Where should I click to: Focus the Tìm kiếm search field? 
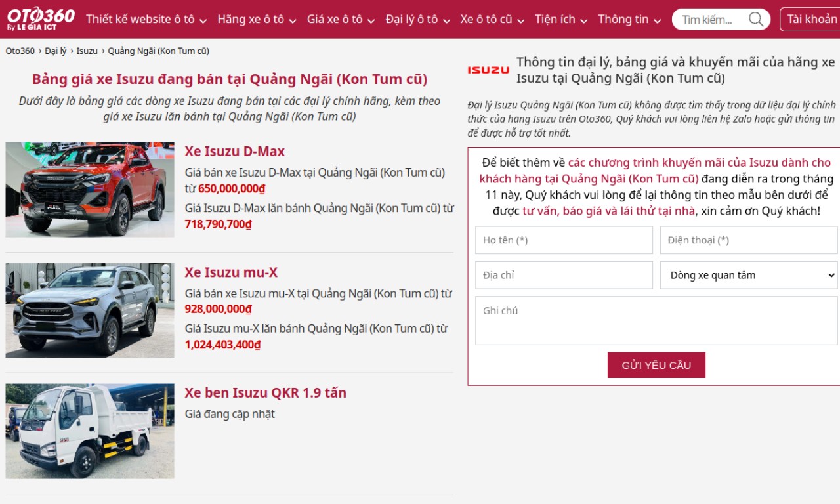711,19
